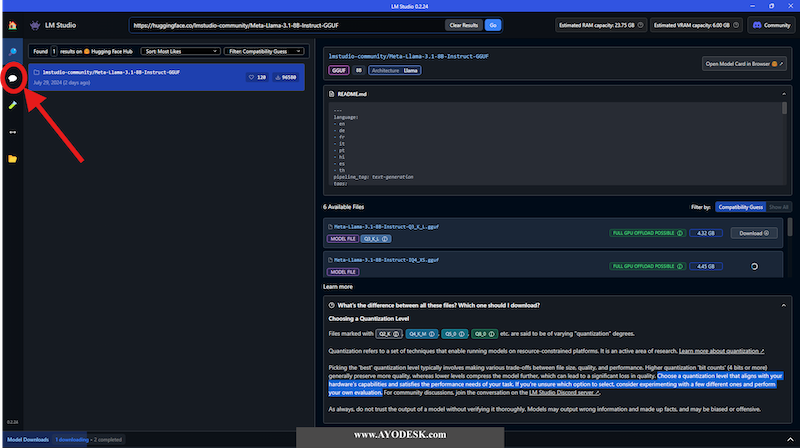The image size is (800, 448).
Task: Click the downloads count 96580 badge
Action: (x=286, y=77)
